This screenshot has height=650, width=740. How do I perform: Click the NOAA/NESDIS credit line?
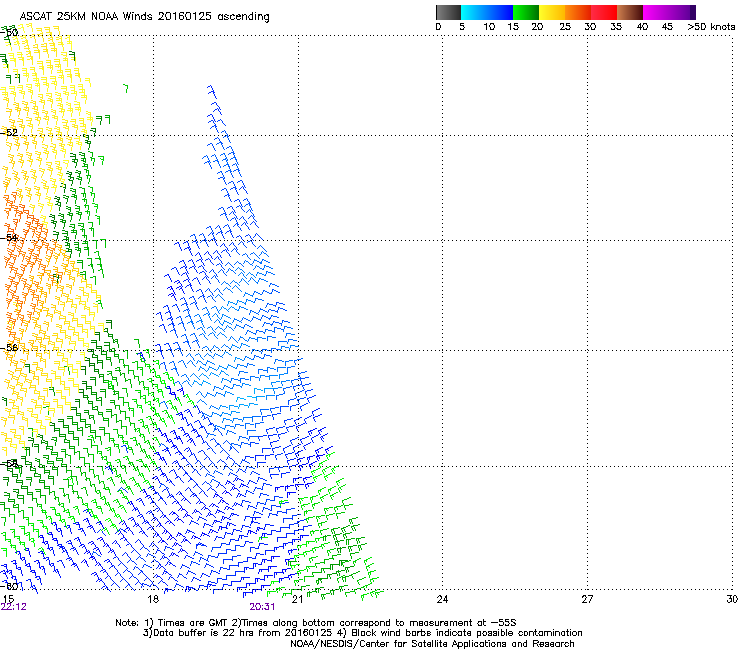click(x=432, y=644)
